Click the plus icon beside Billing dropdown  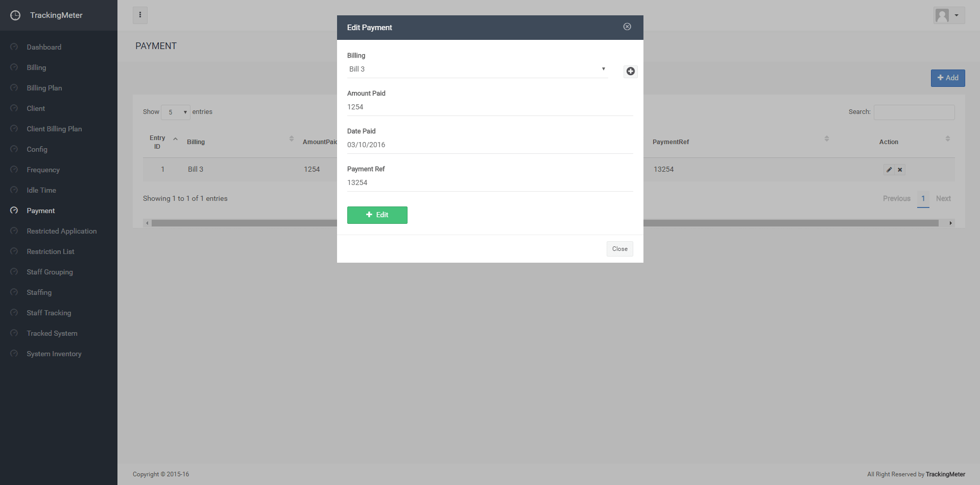[x=630, y=72]
